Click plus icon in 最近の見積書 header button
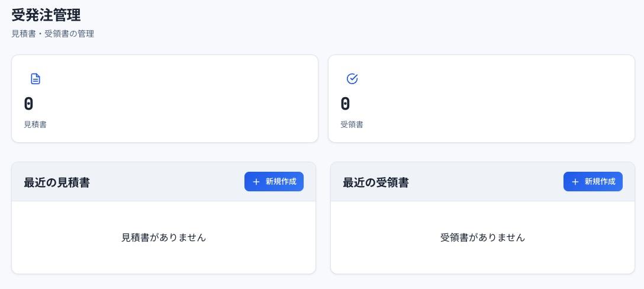This screenshot has width=644, height=289. point(256,182)
